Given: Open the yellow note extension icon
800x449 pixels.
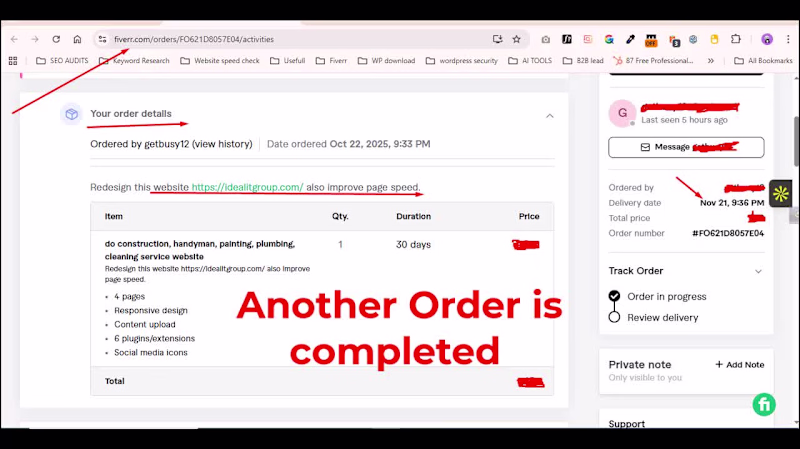Looking at the screenshot, I should coord(714,39).
